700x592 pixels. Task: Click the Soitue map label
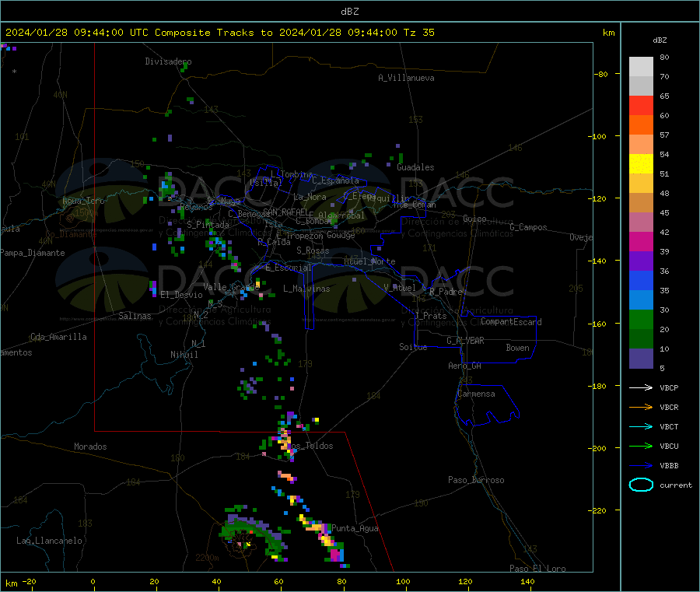[x=413, y=347]
